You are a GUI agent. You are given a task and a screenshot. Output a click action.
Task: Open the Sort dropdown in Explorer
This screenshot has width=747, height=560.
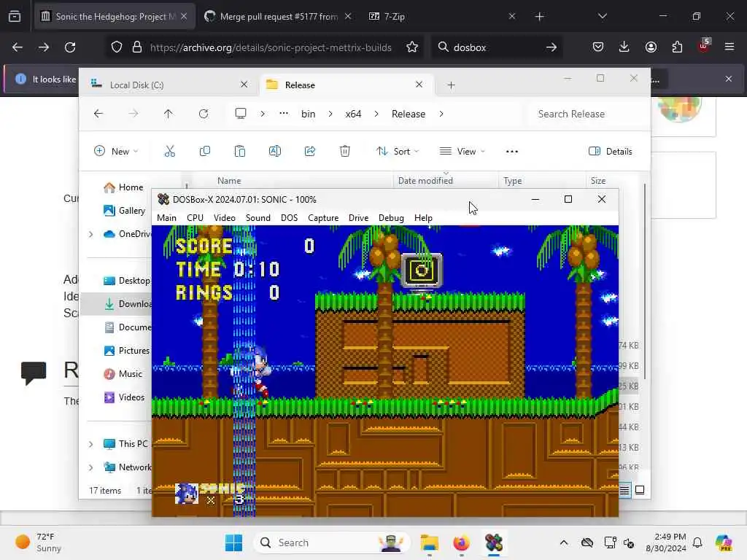point(398,152)
